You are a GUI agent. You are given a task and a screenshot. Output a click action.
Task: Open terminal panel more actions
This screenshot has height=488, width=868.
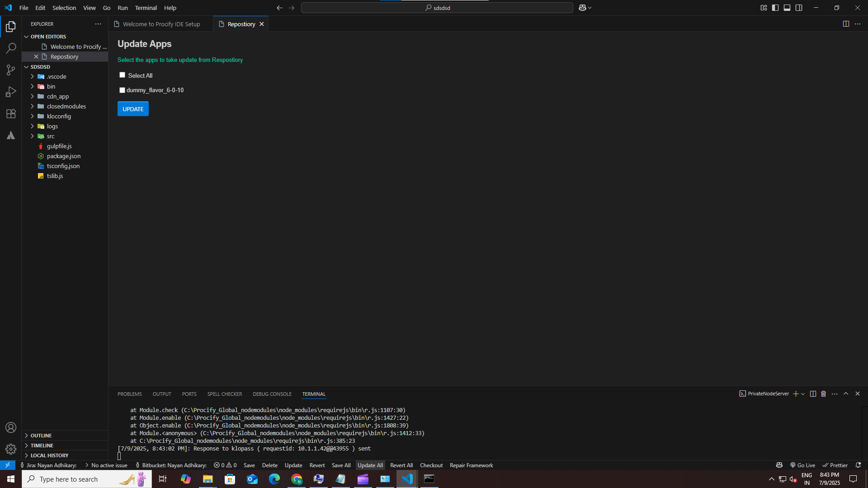[x=835, y=394]
